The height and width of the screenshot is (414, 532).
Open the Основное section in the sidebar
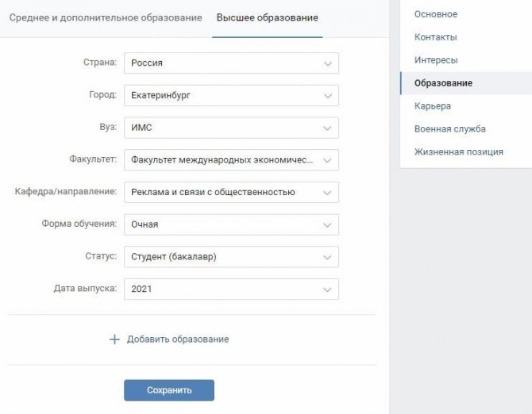436,14
